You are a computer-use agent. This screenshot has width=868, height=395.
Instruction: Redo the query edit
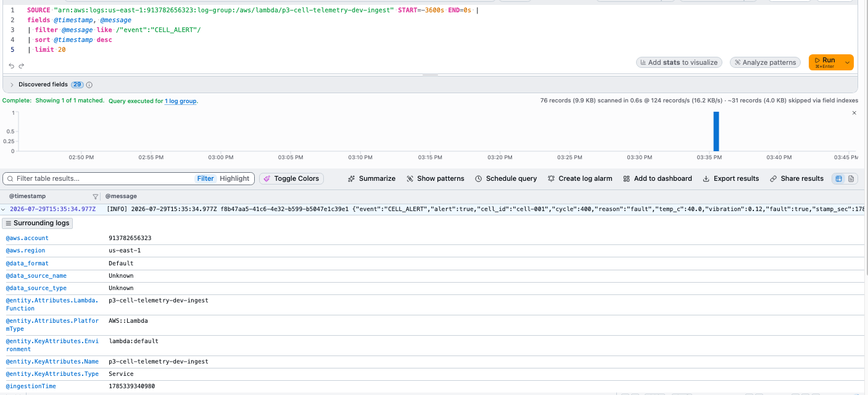[x=22, y=65]
